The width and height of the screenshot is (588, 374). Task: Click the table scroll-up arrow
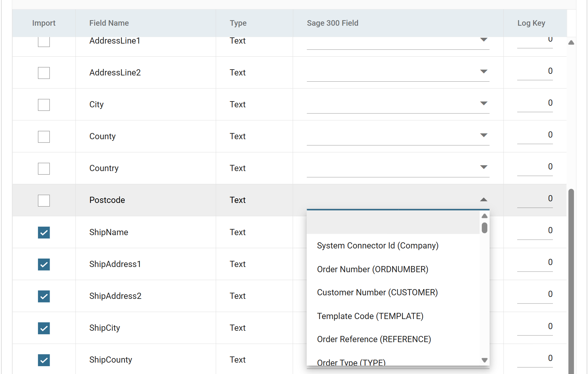(x=571, y=43)
